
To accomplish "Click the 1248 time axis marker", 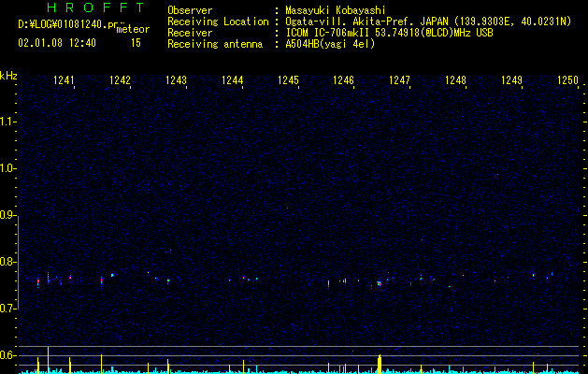I will pyautogui.click(x=455, y=79).
